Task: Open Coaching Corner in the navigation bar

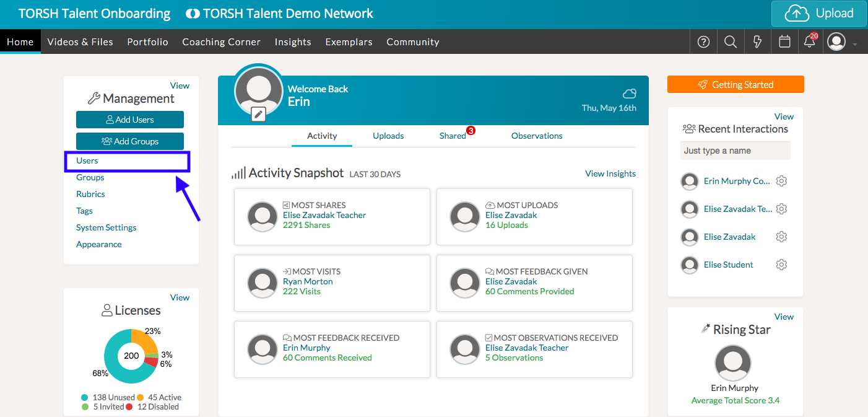Action: 221,42
